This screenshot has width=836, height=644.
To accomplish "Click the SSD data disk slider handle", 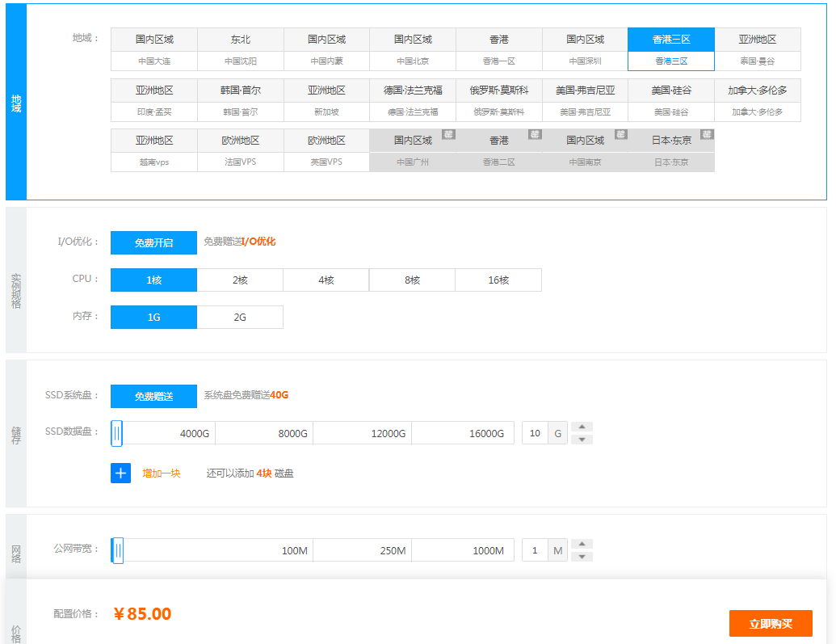I will coord(115,432).
